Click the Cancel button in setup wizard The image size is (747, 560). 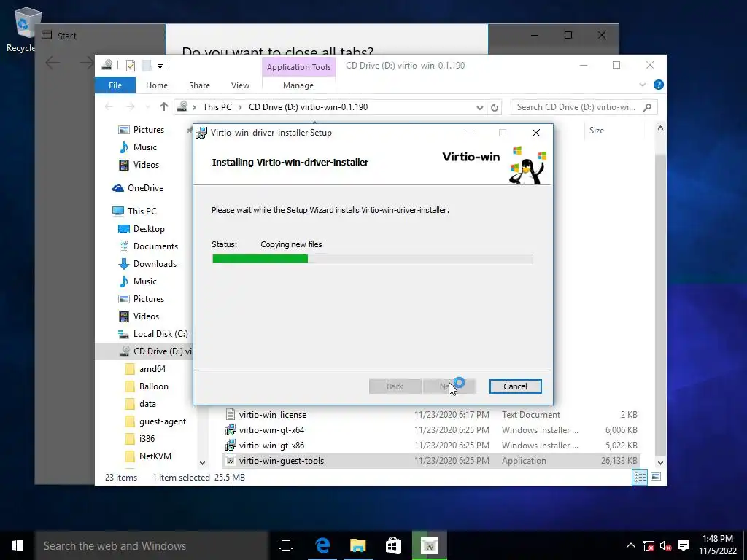click(x=515, y=386)
